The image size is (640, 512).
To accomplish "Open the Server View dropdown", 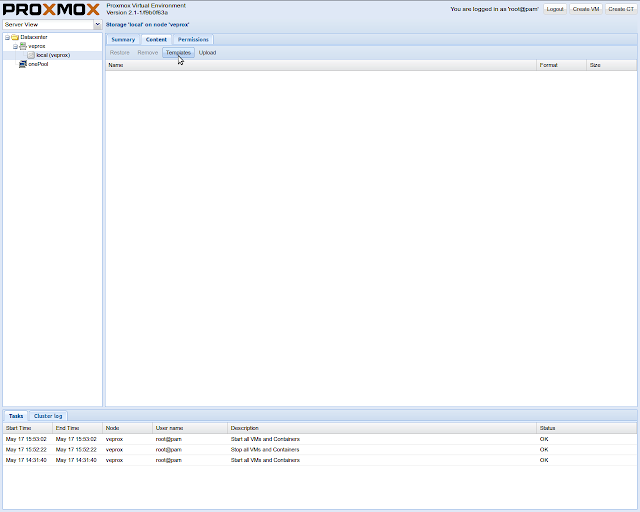I will [98, 24].
